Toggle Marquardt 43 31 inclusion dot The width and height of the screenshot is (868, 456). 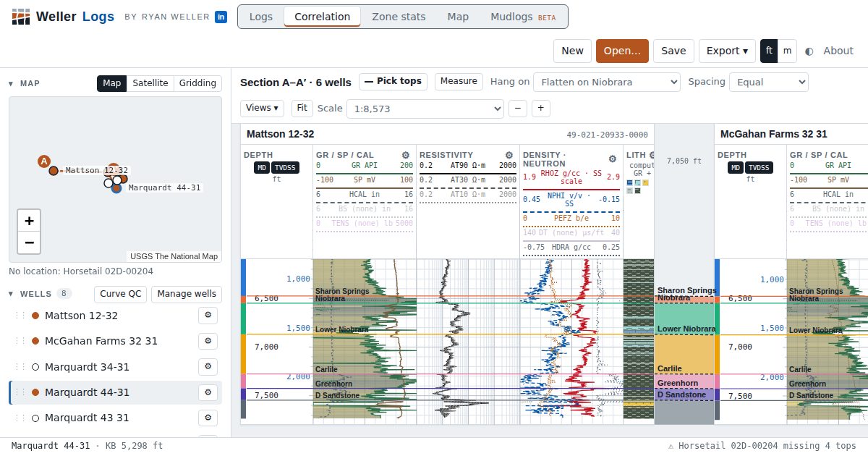(35, 418)
